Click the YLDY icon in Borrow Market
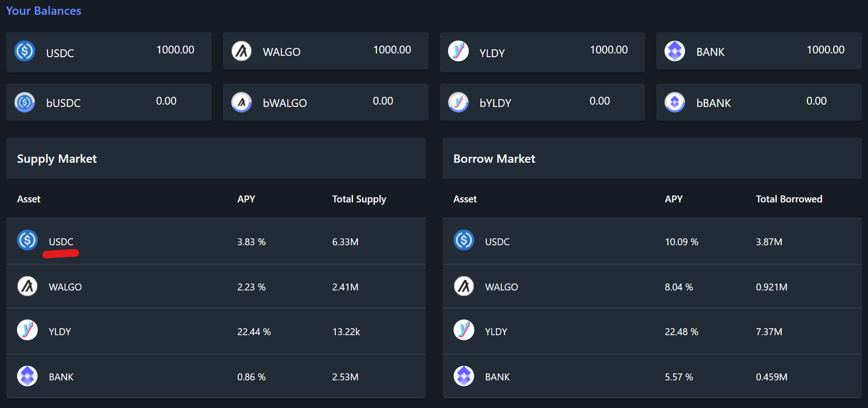The image size is (868, 408). 464,330
